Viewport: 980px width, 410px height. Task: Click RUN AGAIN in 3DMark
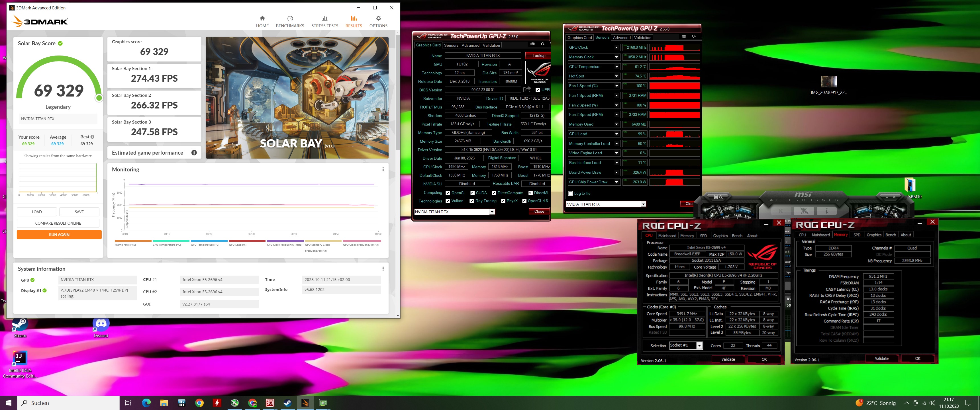(59, 235)
